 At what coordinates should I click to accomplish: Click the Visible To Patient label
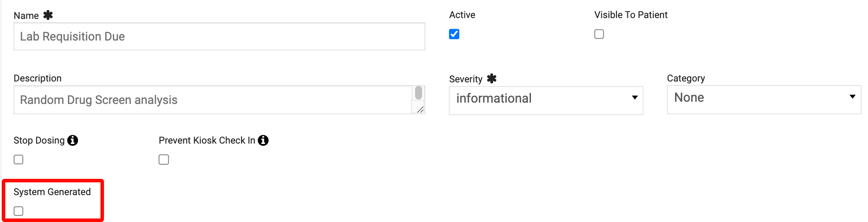click(631, 15)
